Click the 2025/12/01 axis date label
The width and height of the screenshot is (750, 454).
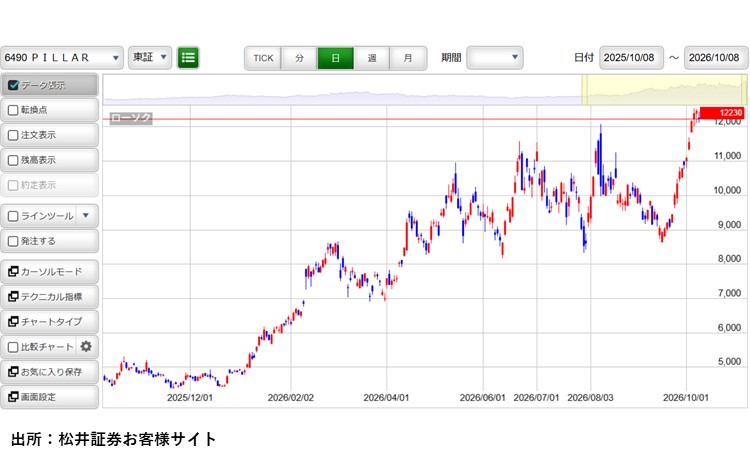tap(190, 398)
